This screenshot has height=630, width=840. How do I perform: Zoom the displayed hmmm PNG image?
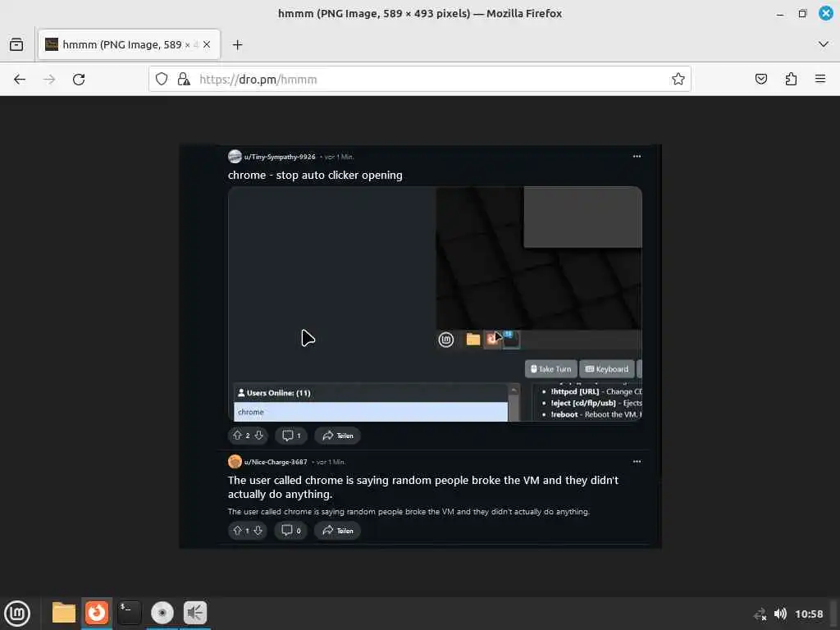(421, 346)
